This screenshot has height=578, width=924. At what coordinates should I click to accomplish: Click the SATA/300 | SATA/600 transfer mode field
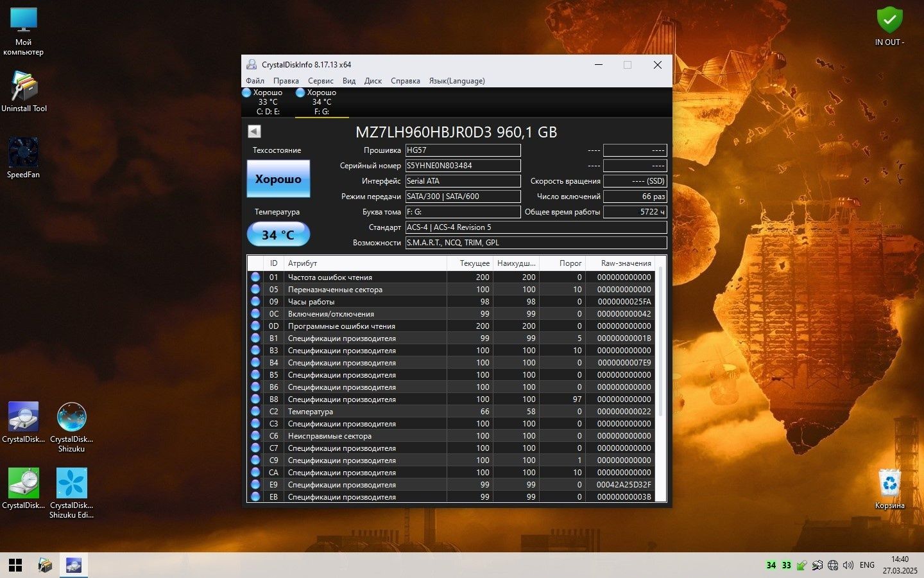pyautogui.click(x=463, y=197)
